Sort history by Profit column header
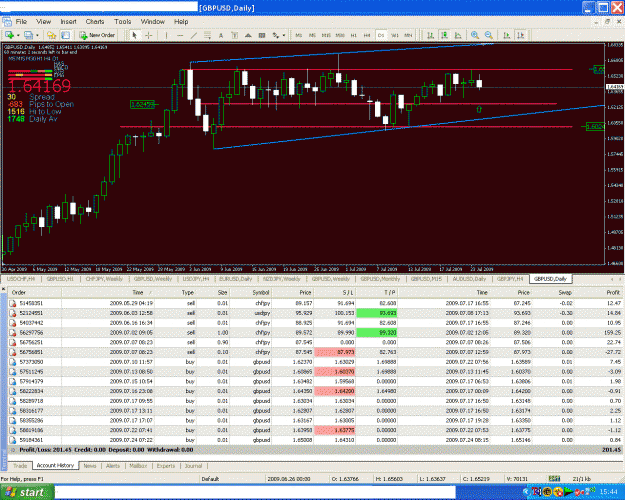This screenshot has height=500, width=625. coord(598,292)
